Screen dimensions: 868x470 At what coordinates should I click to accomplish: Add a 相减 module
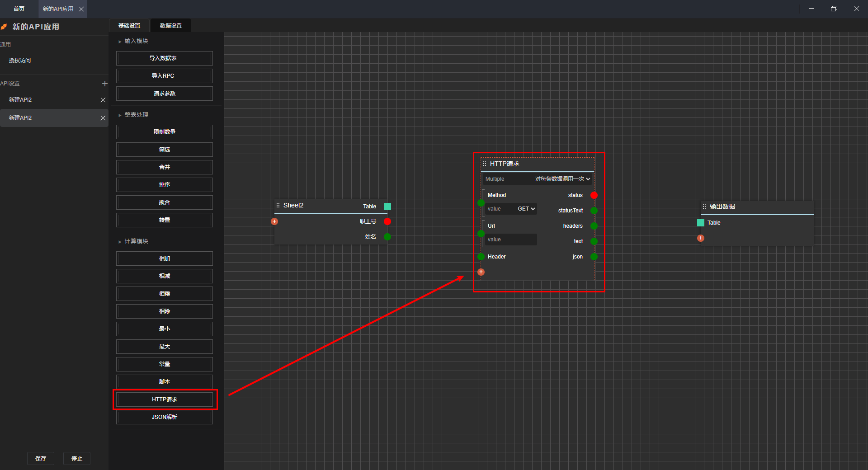[x=165, y=276]
